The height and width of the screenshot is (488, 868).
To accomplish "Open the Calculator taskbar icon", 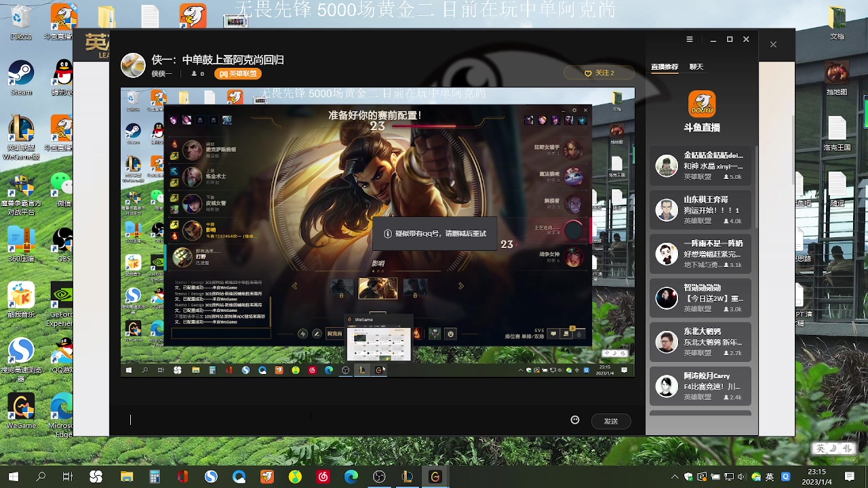I will 155,476.
